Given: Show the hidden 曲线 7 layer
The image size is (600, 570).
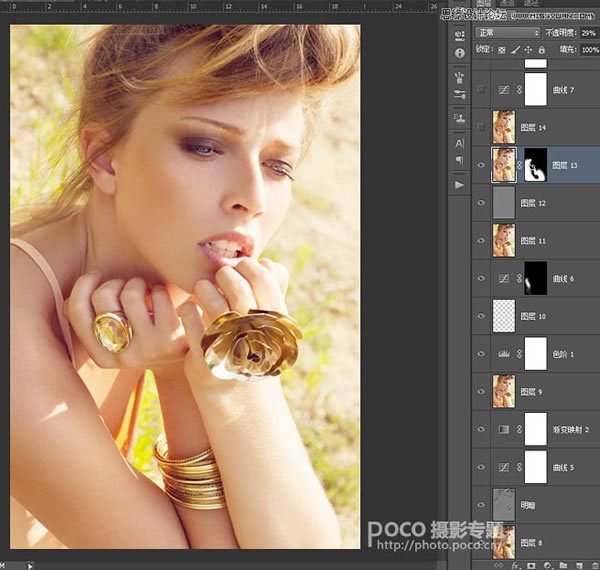Looking at the screenshot, I should coord(481,90).
